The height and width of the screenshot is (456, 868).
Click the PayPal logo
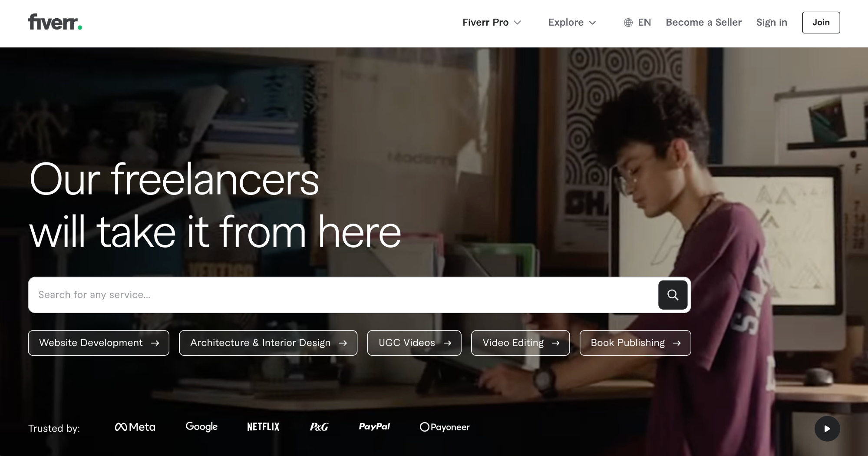coord(374,427)
